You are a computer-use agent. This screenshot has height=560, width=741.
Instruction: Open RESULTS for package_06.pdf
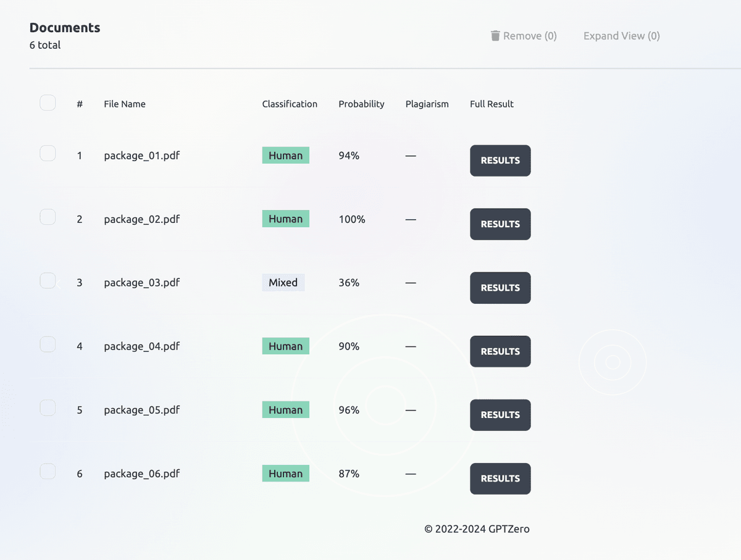click(500, 479)
